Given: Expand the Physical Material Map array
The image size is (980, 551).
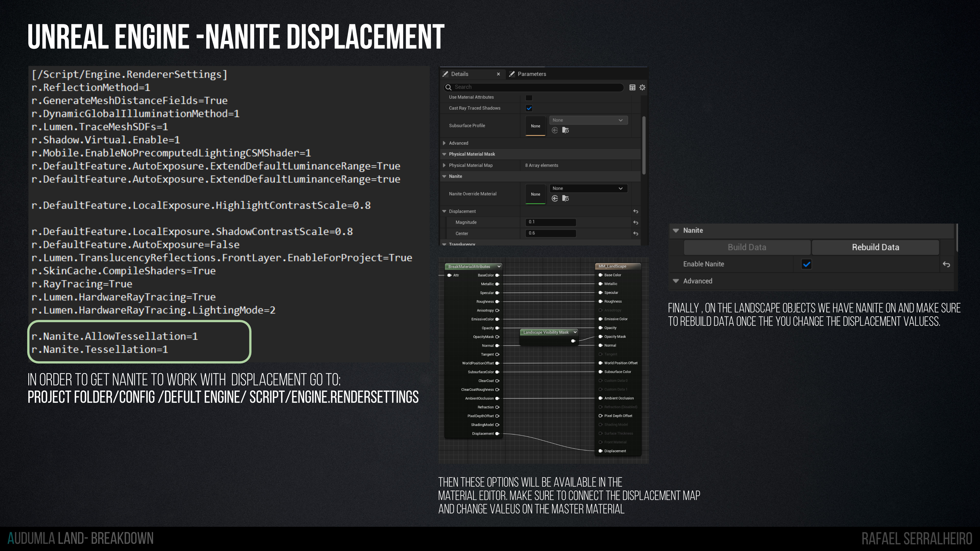Looking at the screenshot, I should pyautogui.click(x=444, y=165).
